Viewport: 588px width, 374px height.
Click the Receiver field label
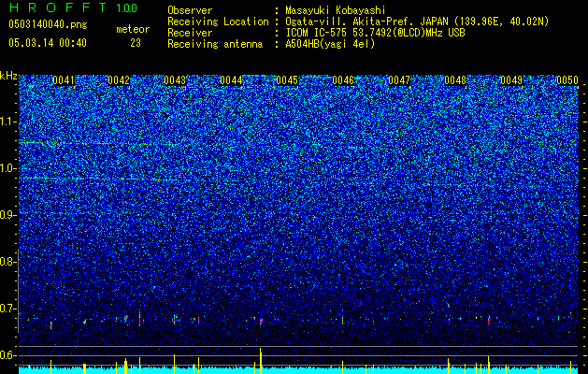click(190, 33)
